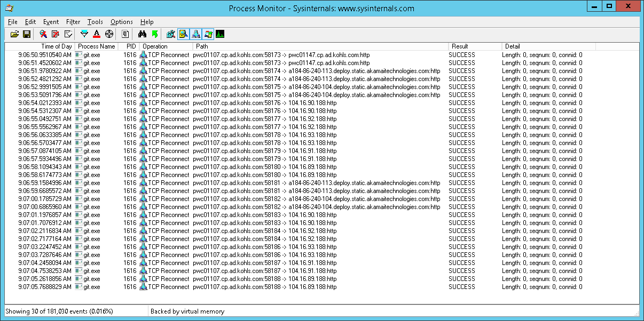The image size is (644, 321).
Task: Click the Path column header
Action: (x=320, y=46)
